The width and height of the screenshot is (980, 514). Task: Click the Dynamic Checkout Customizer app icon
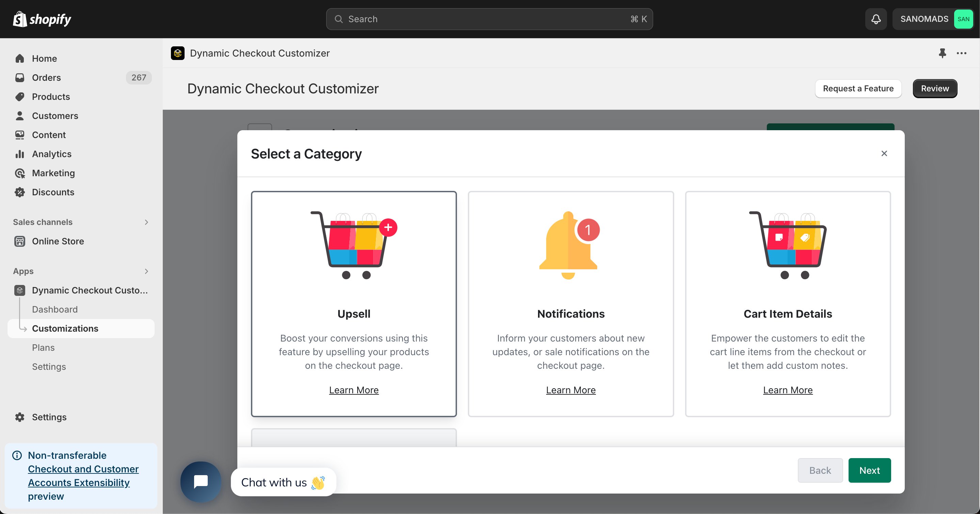pos(178,53)
